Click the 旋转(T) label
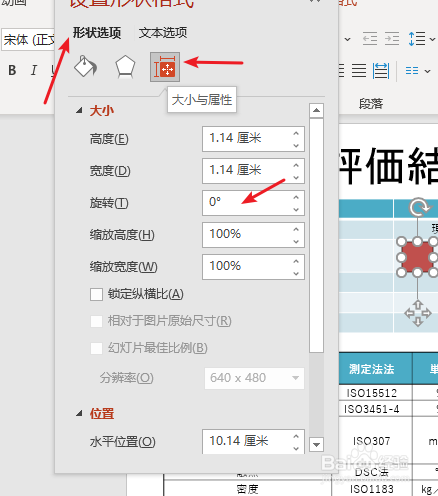438x496 pixels. point(109,203)
